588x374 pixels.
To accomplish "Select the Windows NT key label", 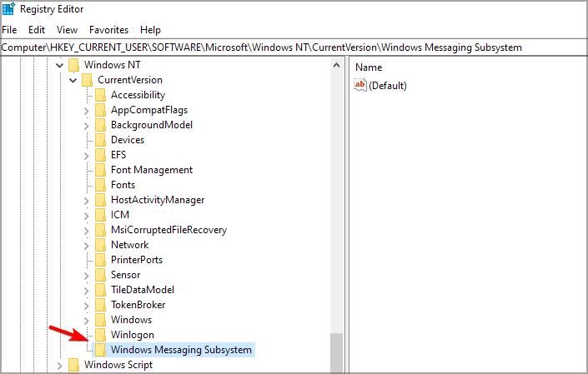I will (113, 65).
